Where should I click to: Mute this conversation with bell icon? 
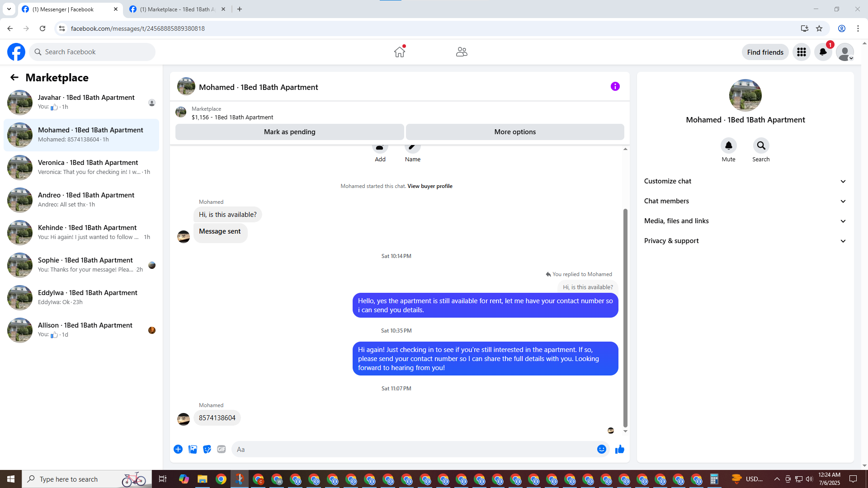728,145
